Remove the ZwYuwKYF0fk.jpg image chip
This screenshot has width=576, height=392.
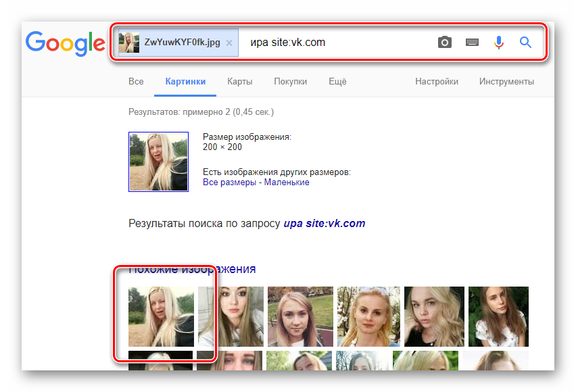229,43
